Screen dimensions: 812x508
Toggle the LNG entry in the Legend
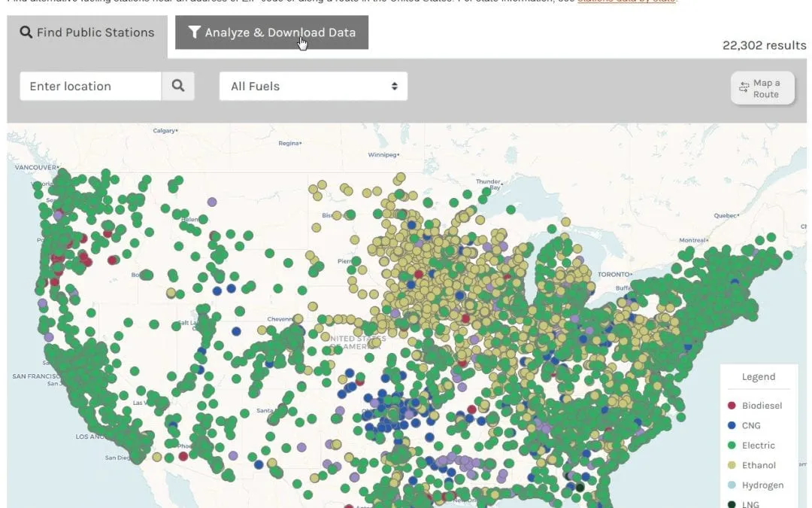click(x=748, y=503)
